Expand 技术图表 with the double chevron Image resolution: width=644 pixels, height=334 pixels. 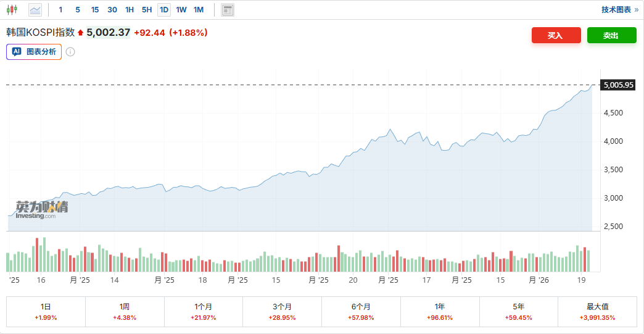(637, 10)
